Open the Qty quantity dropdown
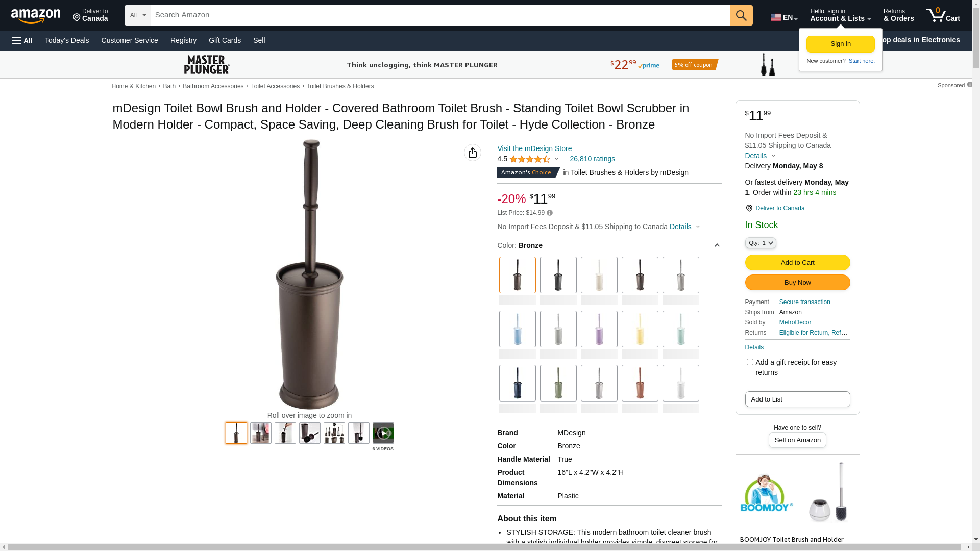Viewport: 980px width, 551px height. (761, 243)
